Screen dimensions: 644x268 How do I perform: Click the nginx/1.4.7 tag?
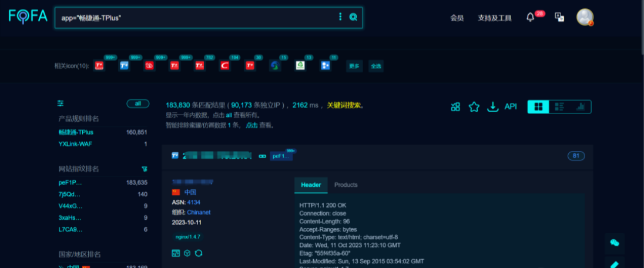tap(187, 237)
